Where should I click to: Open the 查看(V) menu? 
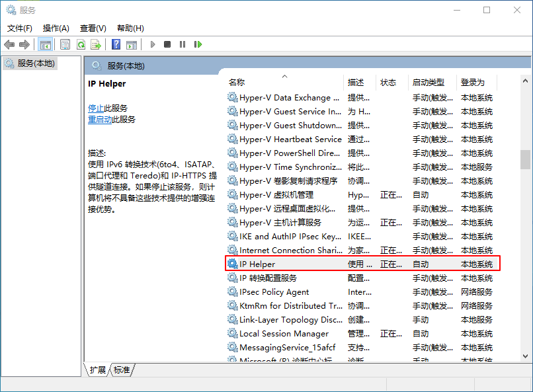(x=92, y=28)
